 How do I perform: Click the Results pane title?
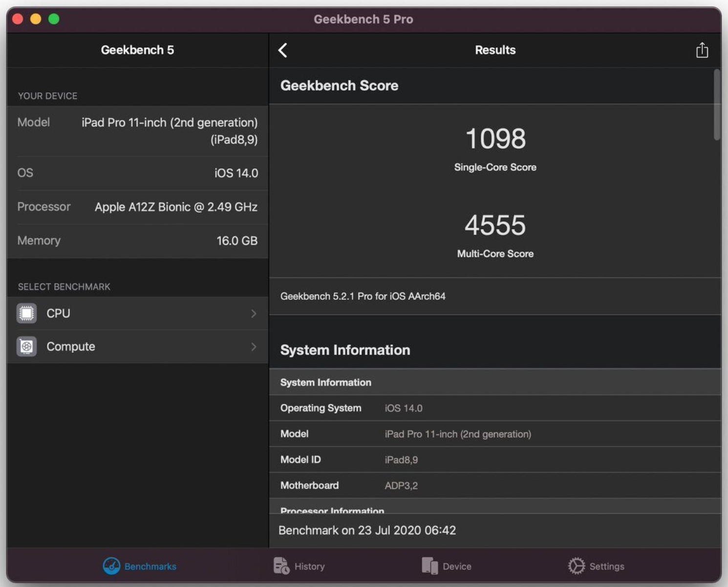(495, 50)
